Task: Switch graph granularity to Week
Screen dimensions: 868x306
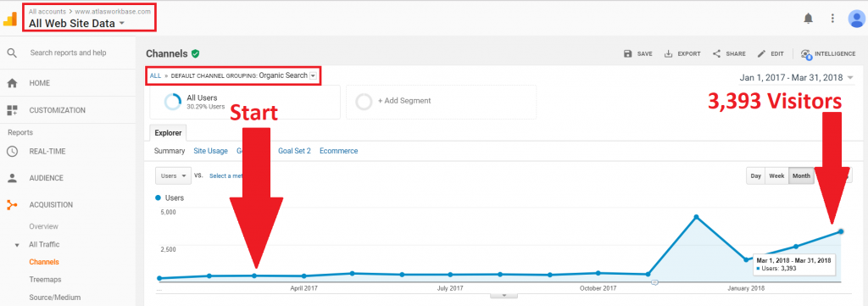Action: (776, 176)
